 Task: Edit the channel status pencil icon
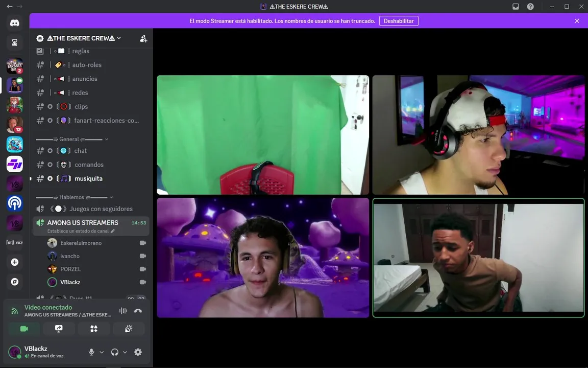112,231
